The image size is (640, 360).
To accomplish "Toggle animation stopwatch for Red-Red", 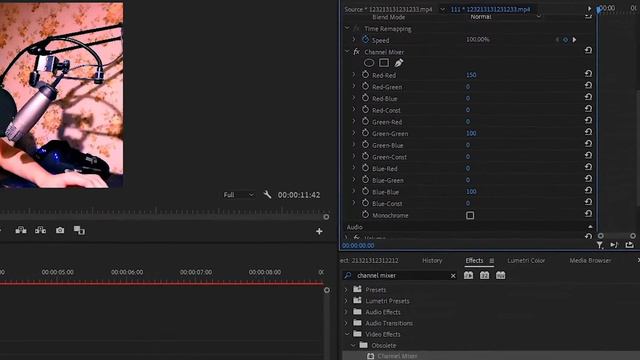I will (x=365, y=75).
